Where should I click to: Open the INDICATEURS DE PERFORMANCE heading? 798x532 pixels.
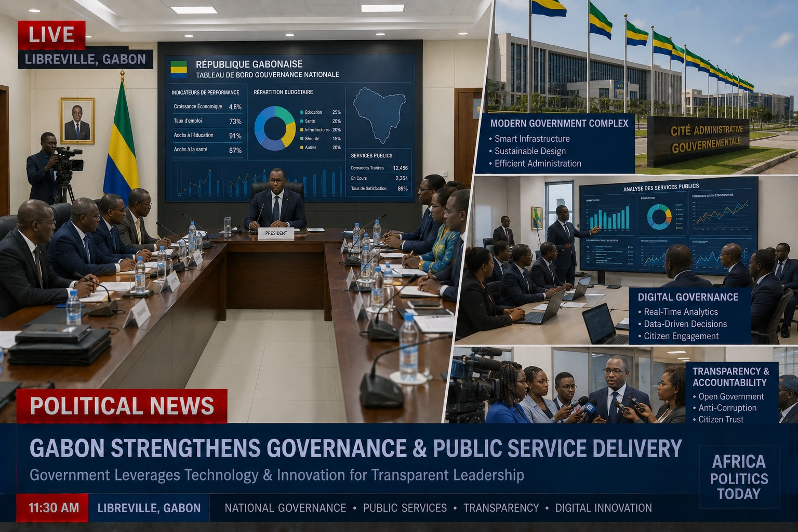[205, 92]
